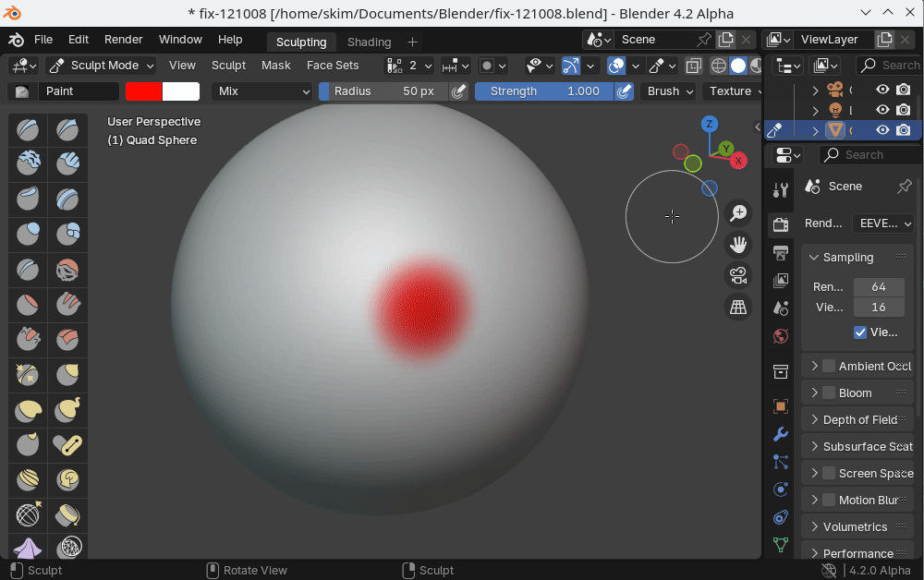Expand the Subsurface Scattering panel
Viewport: 924px width, 580px height.
pos(814,446)
